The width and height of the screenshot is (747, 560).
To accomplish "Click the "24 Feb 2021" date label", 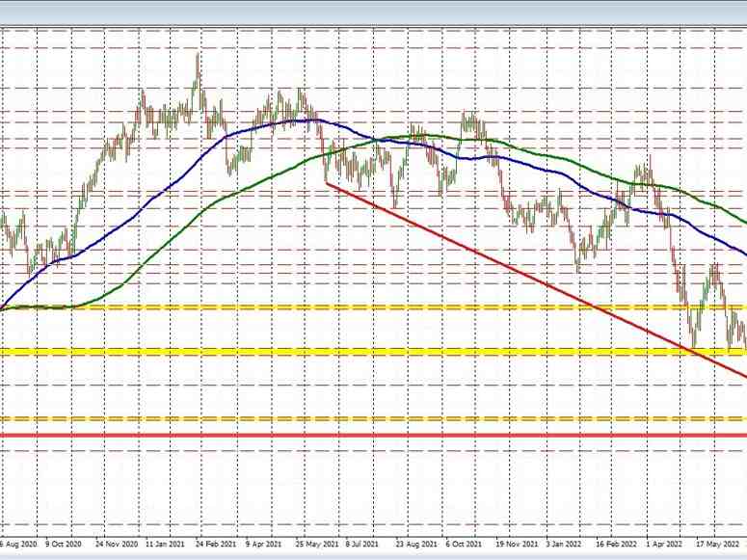I will point(216,544).
